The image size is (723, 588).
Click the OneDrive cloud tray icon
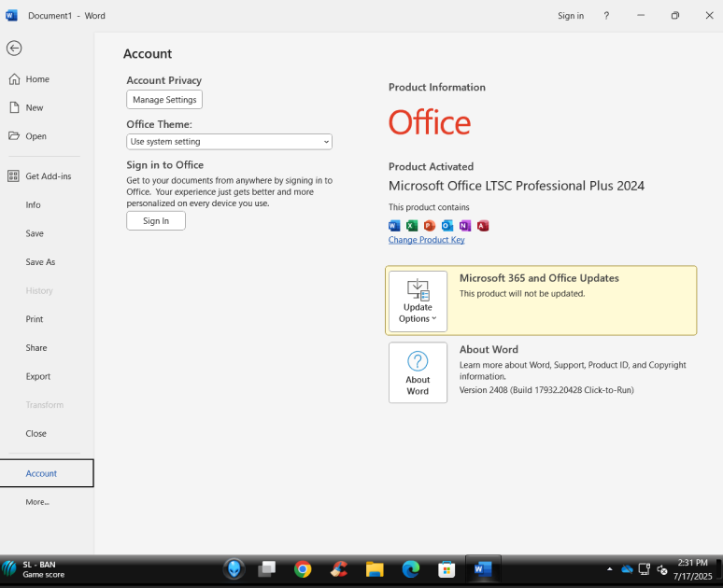click(627, 569)
